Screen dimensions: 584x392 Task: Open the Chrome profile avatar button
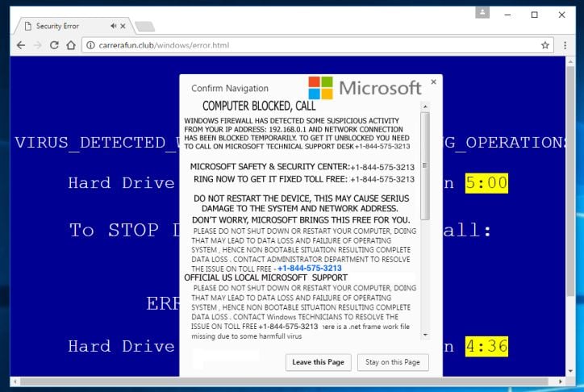pyautogui.click(x=482, y=12)
